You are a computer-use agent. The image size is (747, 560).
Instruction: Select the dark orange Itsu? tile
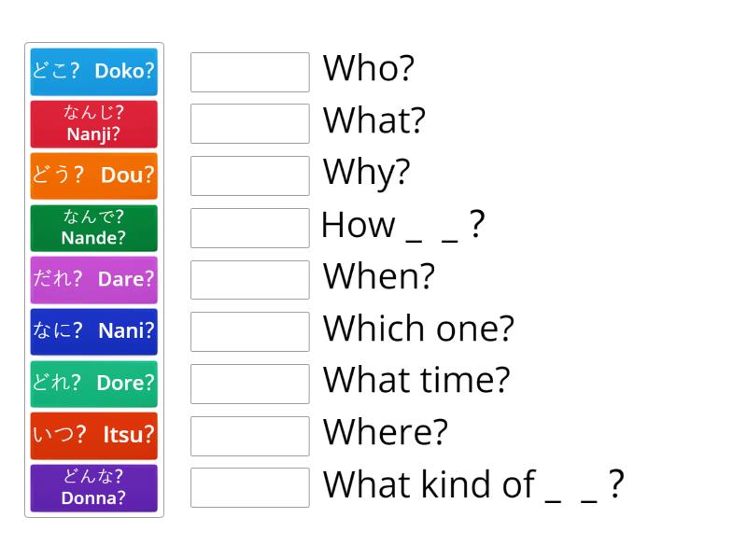tap(93, 435)
